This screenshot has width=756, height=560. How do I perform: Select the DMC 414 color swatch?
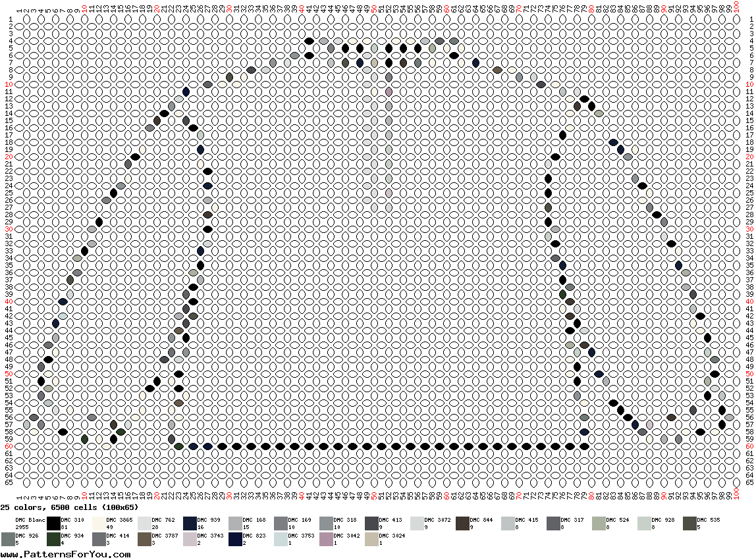(98, 539)
